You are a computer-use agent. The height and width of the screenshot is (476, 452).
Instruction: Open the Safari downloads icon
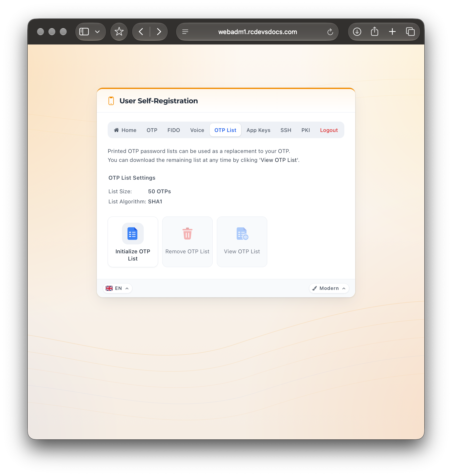[x=357, y=32]
